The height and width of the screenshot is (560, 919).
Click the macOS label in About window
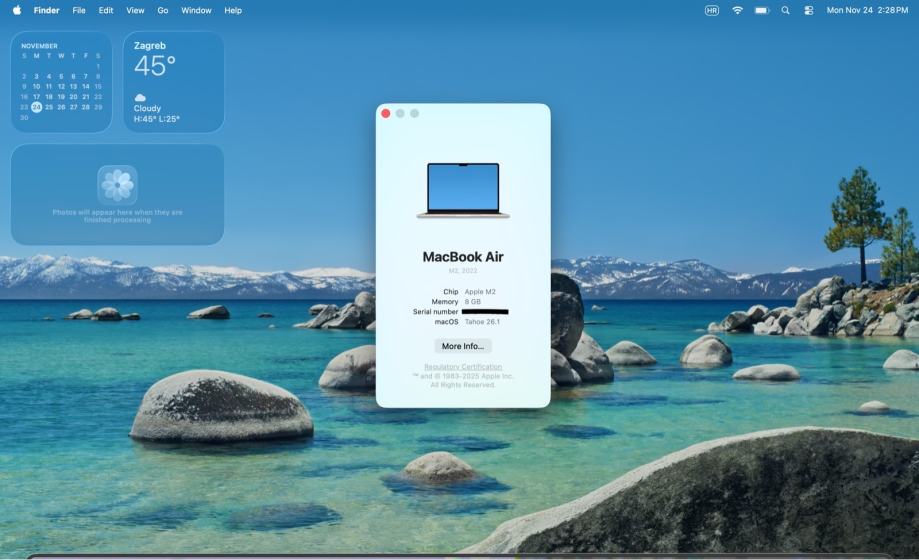coord(446,321)
